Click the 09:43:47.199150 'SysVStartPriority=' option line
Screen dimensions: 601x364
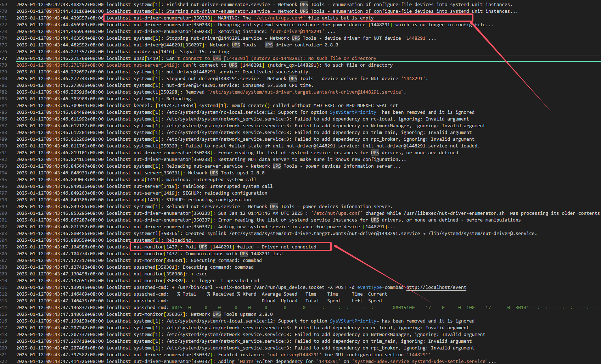(x=245, y=321)
